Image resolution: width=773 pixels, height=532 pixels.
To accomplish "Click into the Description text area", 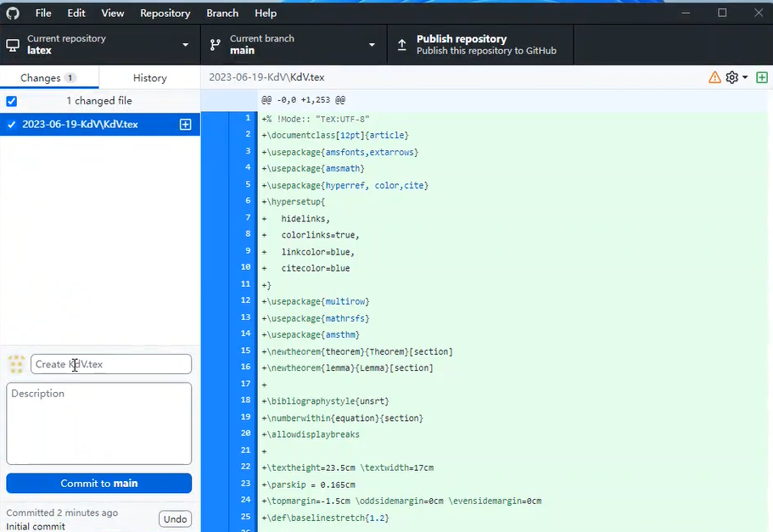I will tap(98, 423).
